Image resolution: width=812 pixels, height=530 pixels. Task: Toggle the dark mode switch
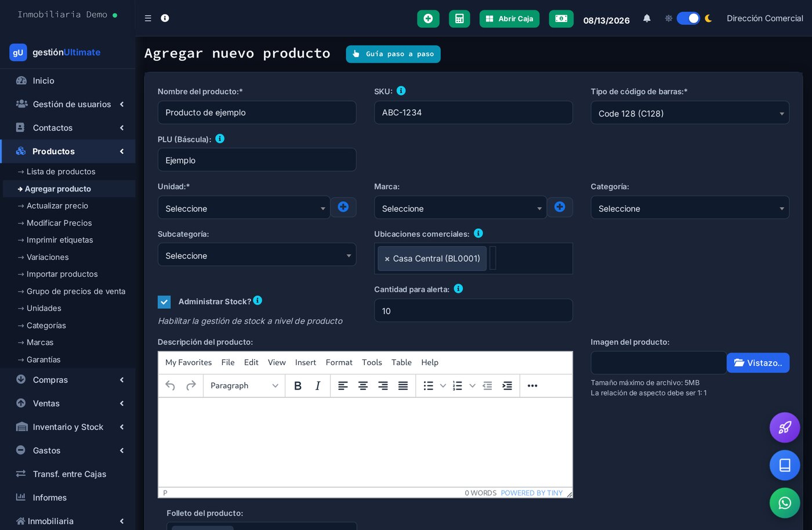pos(688,18)
